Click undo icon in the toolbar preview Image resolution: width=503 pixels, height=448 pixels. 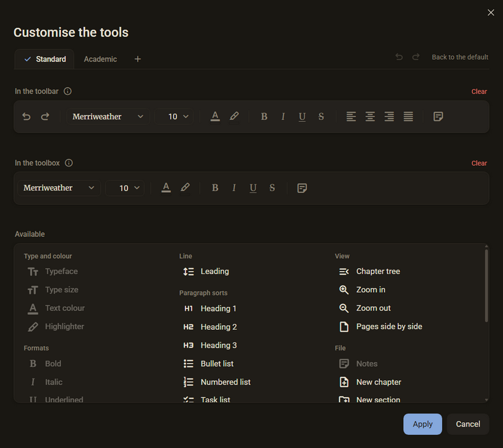26,116
